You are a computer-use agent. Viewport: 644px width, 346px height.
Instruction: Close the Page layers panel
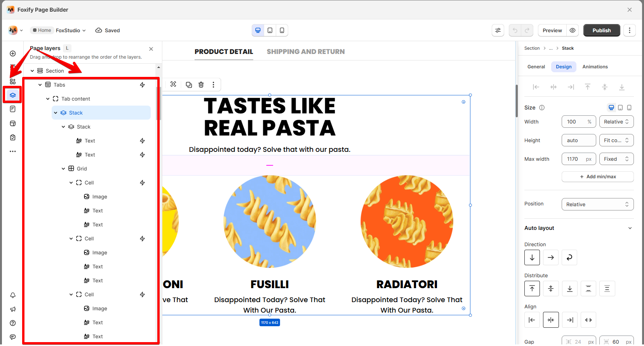(151, 49)
